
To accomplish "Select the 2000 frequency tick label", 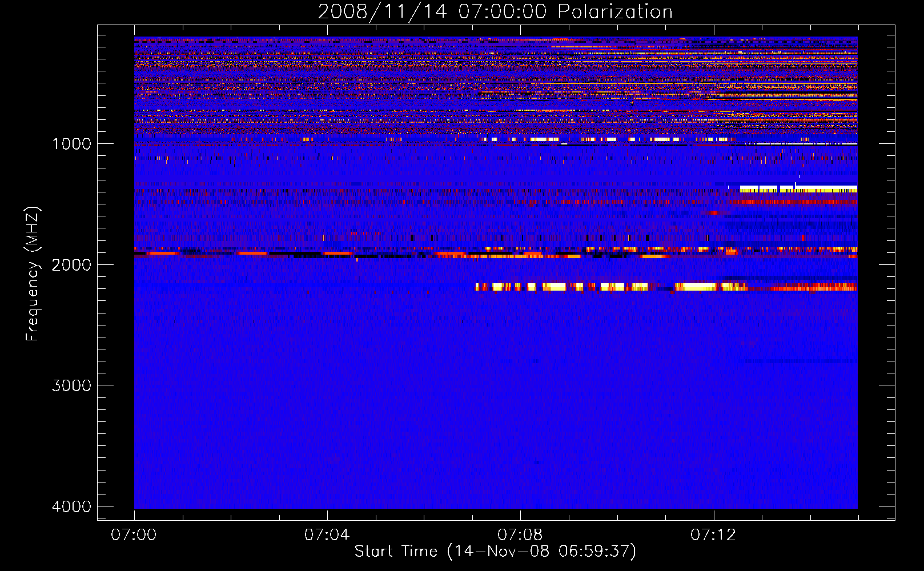I will pyautogui.click(x=71, y=265).
